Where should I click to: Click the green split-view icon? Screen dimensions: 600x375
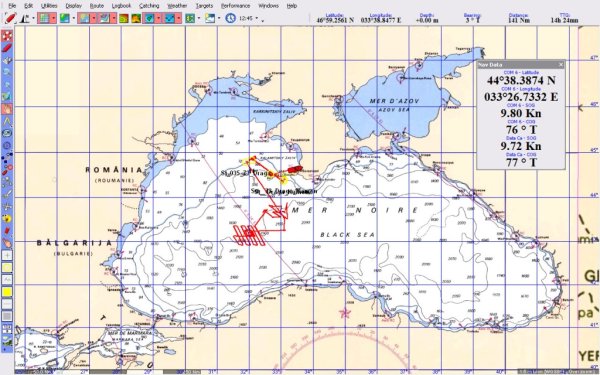[x=190, y=18]
